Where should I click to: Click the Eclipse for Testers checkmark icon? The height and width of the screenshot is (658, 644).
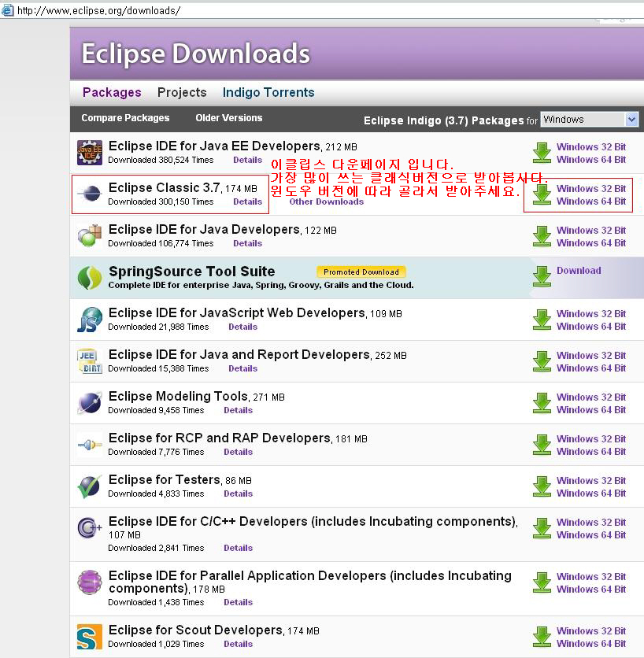[x=90, y=486]
